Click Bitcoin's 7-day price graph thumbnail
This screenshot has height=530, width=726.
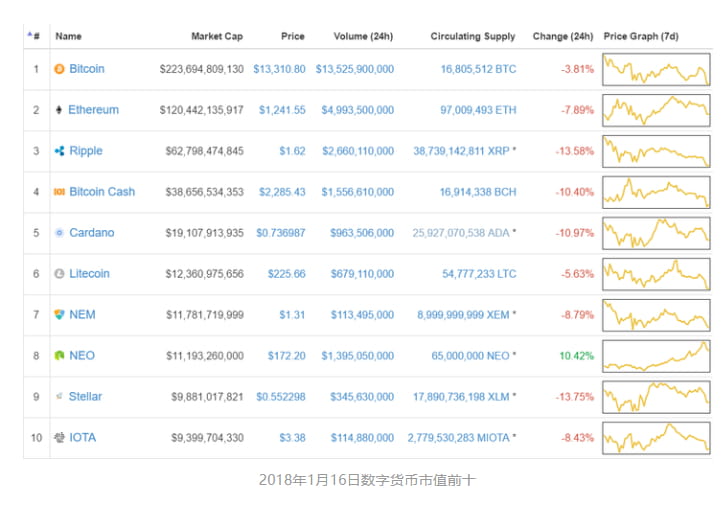pyautogui.click(x=656, y=69)
